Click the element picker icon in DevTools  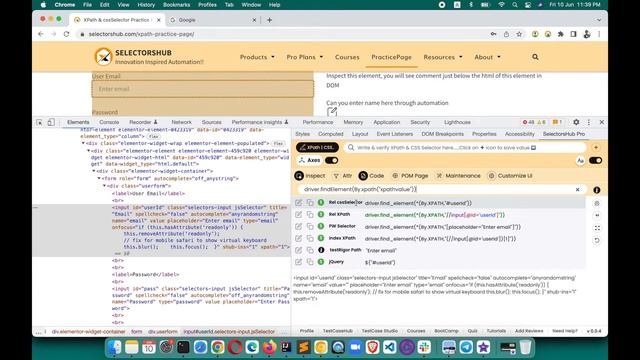click(39, 122)
